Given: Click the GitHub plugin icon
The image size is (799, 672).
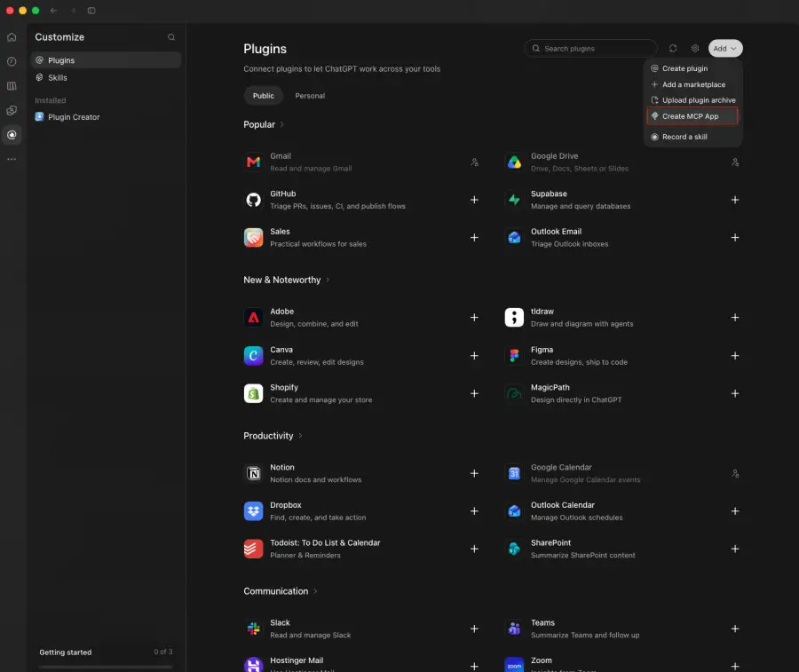Looking at the screenshot, I should coord(253,200).
